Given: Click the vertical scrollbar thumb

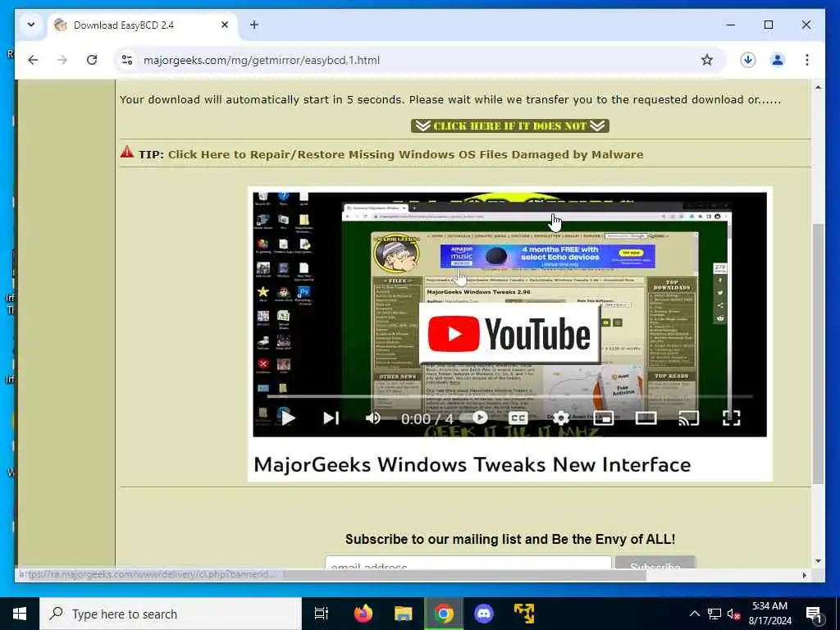Looking at the screenshot, I should [x=818, y=354].
